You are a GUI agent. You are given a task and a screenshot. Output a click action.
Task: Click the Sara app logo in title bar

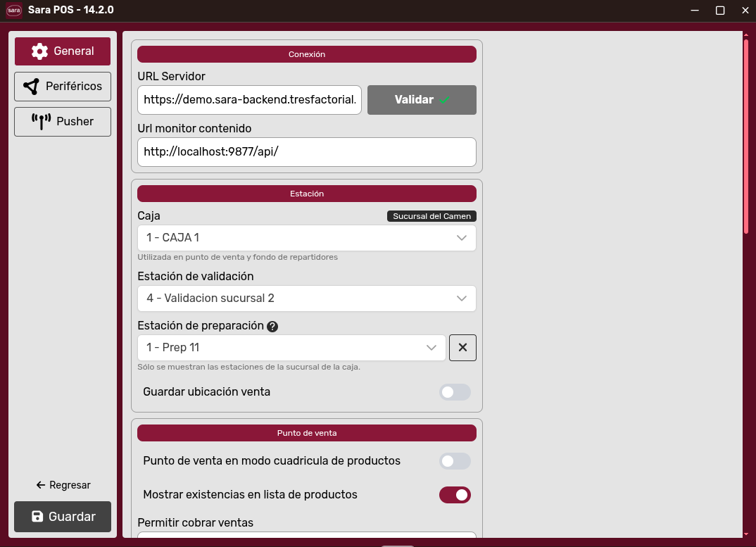14,10
